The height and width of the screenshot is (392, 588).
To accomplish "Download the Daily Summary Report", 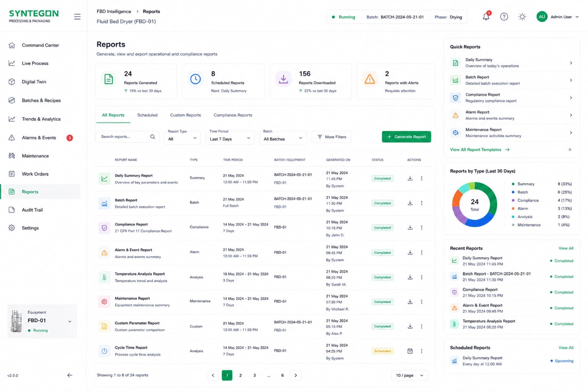I will [410, 178].
